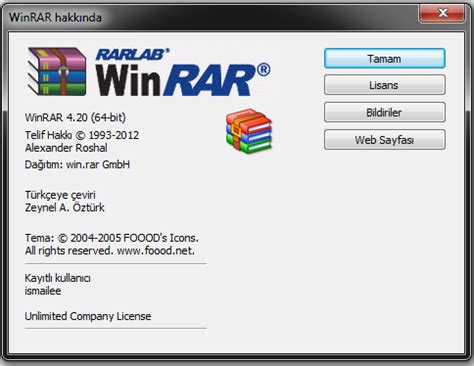The height and width of the screenshot is (366, 474).
Task: Click the 'Kayıtlı kullanıcı' label
Action: coord(58,278)
